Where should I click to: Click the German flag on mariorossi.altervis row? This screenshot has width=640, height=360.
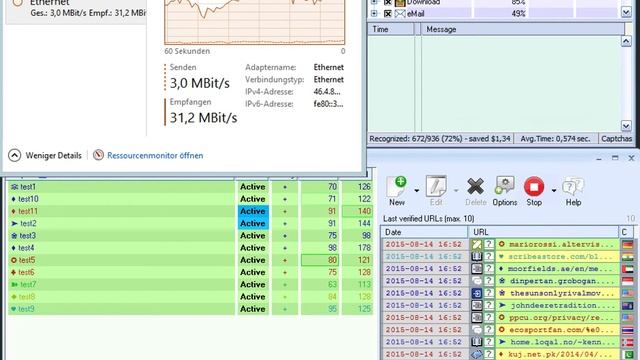(627, 244)
